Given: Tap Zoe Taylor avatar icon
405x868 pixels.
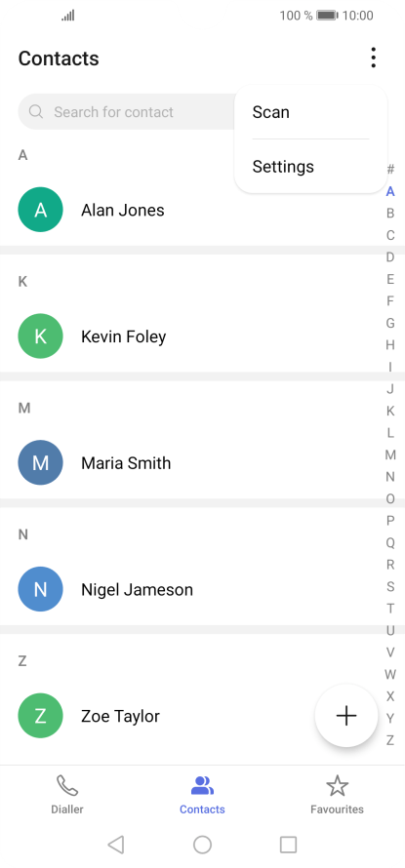Looking at the screenshot, I should tap(40, 715).
